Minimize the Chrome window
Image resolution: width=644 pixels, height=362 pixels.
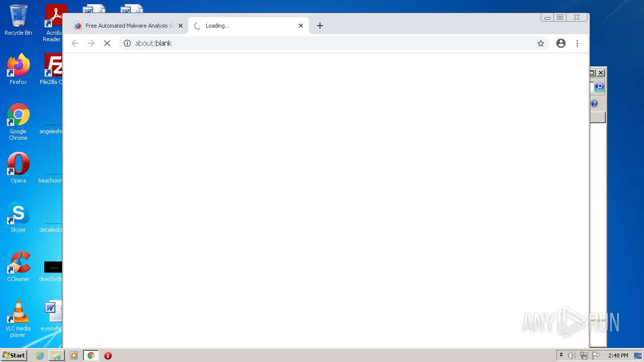(x=547, y=17)
